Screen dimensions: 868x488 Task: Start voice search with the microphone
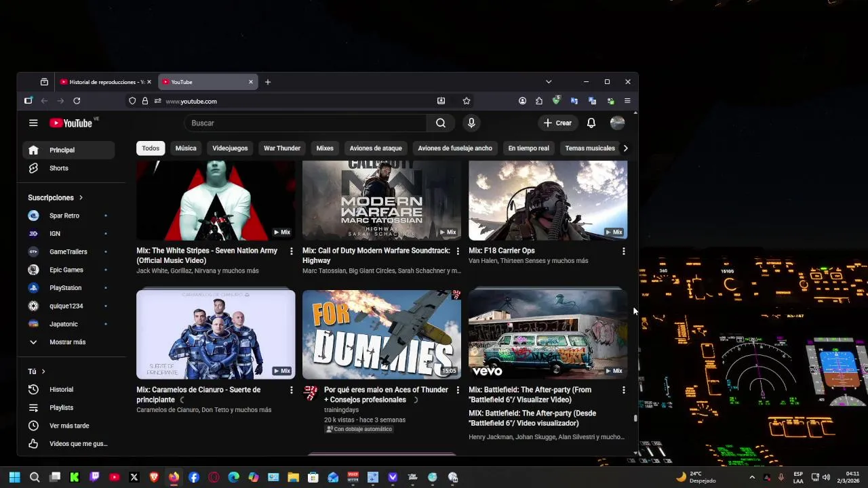[x=471, y=123]
